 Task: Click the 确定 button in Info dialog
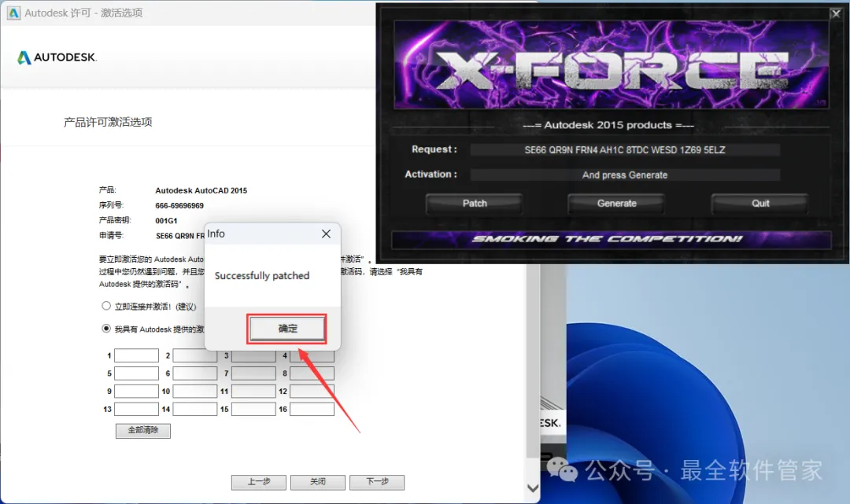tap(287, 329)
